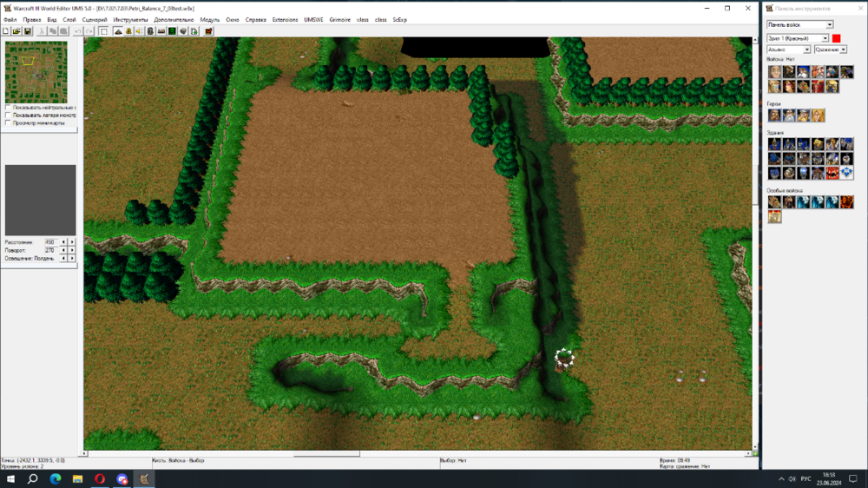Choose the first building icon under Здания

click(x=774, y=144)
